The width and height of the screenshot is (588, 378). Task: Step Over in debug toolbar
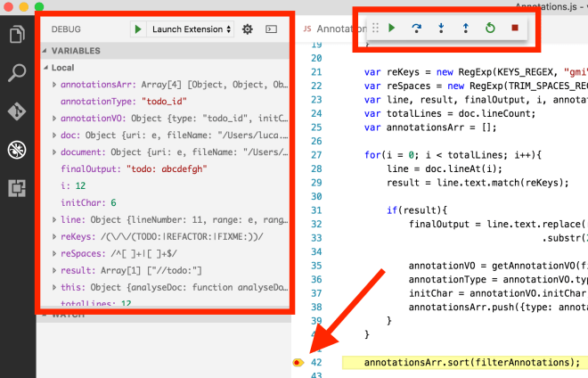pos(416,29)
